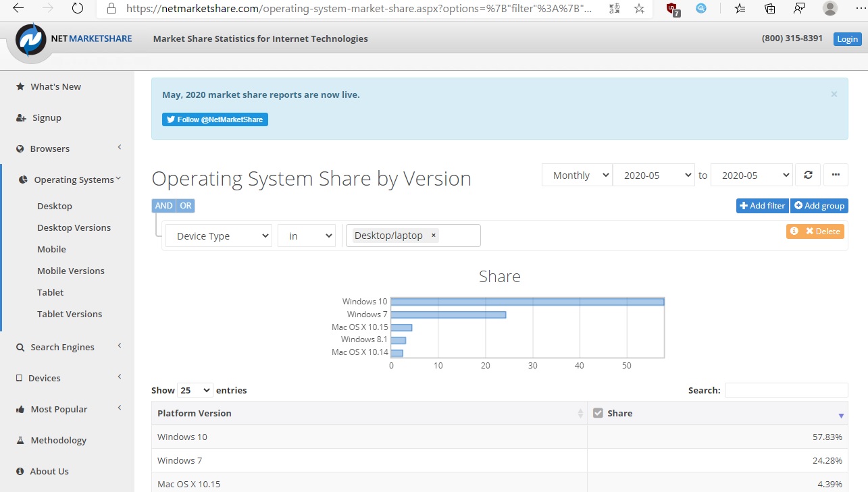The width and height of the screenshot is (868, 492).
Task: Click the Mac OS X 10.15 chart bar
Action: [402, 327]
